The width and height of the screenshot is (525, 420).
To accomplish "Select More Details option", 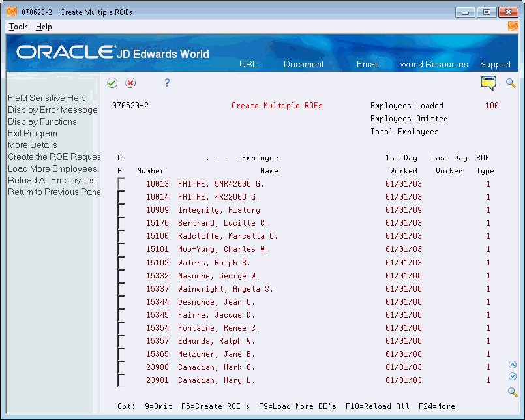I will pos(33,145).
